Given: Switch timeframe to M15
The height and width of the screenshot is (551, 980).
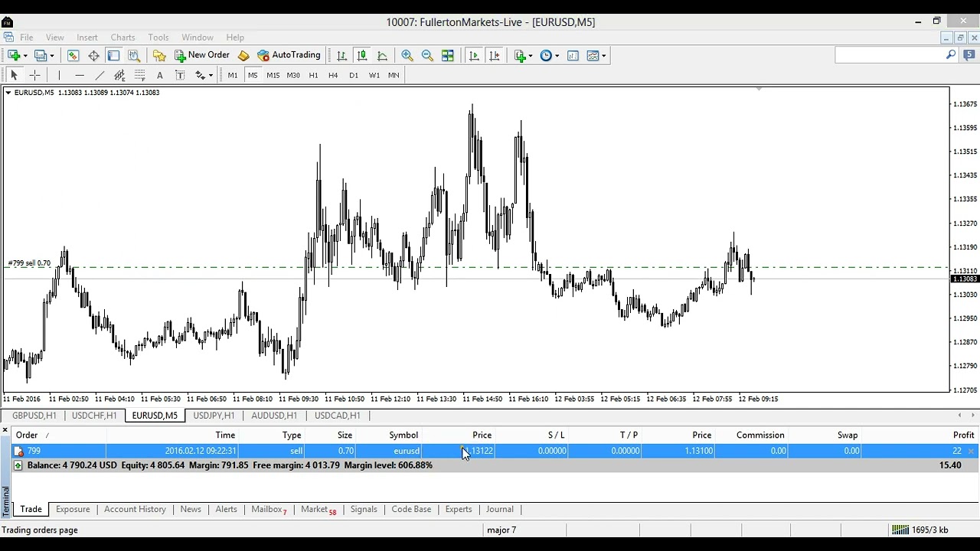Looking at the screenshot, I should (x=273, y=75).
